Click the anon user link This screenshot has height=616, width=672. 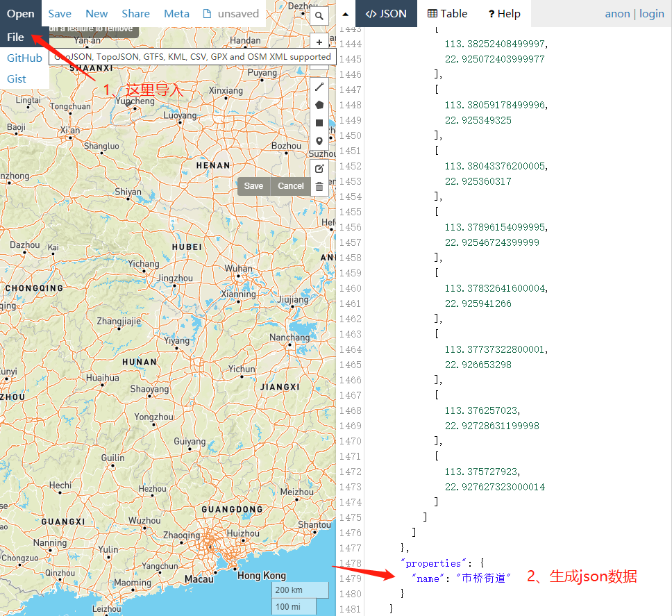(x=617, y=14)
